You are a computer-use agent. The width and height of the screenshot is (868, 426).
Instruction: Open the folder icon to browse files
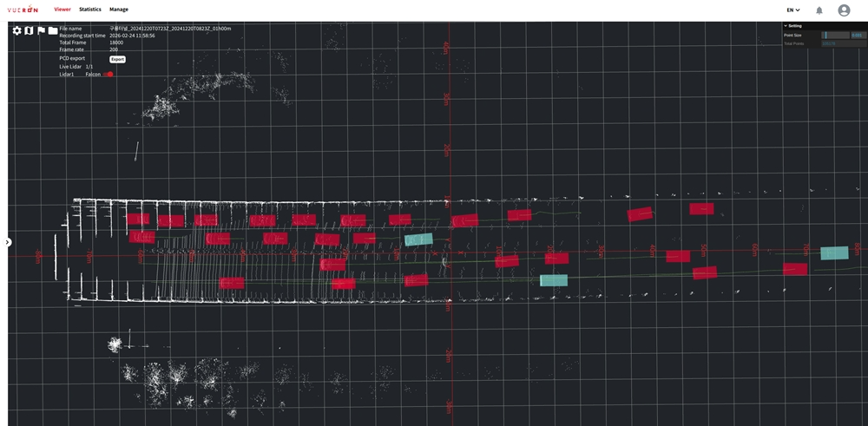click(53, 30)
